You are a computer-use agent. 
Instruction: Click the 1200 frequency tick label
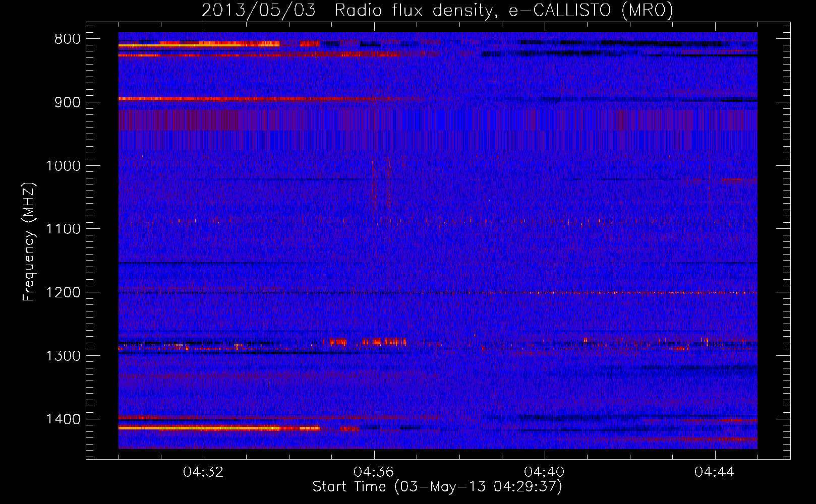pyautogui.click(x=63, y=292)
